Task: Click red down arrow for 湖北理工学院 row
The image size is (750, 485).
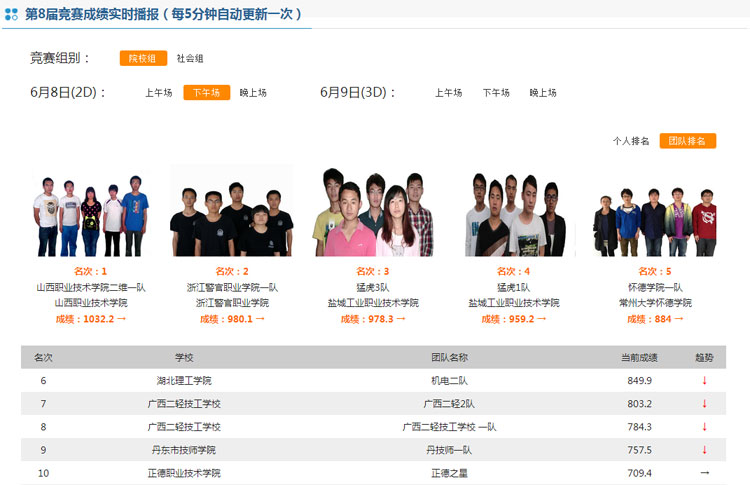Action: [704, 381]
